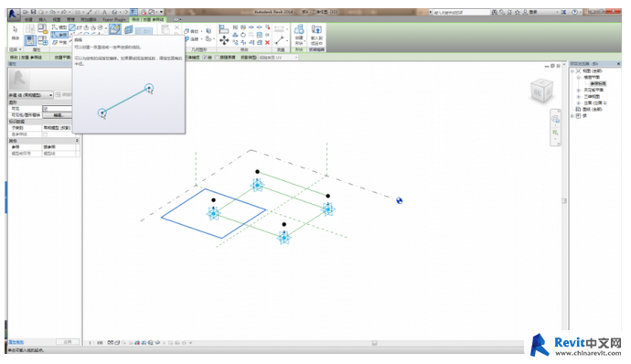
Task: Click the Create Form icon
Action: 299,29
